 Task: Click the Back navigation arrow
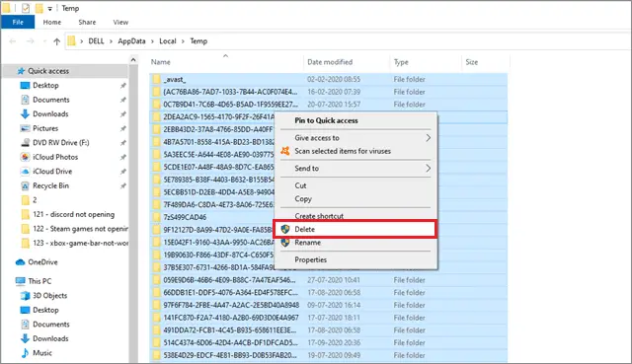pyautogui.click(x=13, y=41)
